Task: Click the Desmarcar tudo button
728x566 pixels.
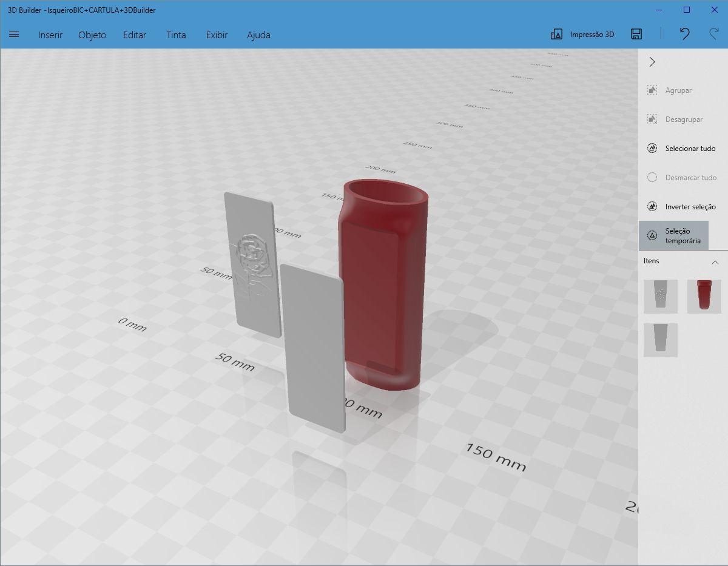Action: pyautogui.click(x=682, y=178)
